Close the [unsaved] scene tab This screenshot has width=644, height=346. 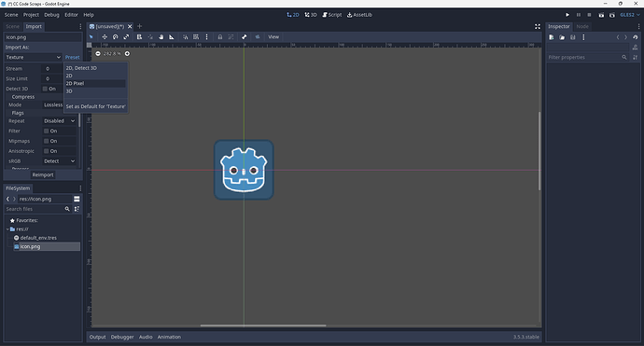coord(130,26)
